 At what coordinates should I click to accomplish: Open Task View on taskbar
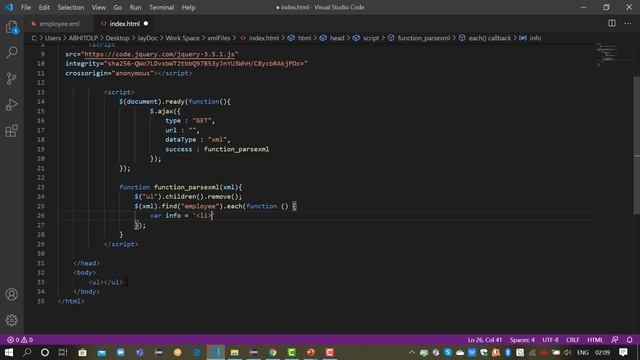pyautogui.click(x=63, y=352)
